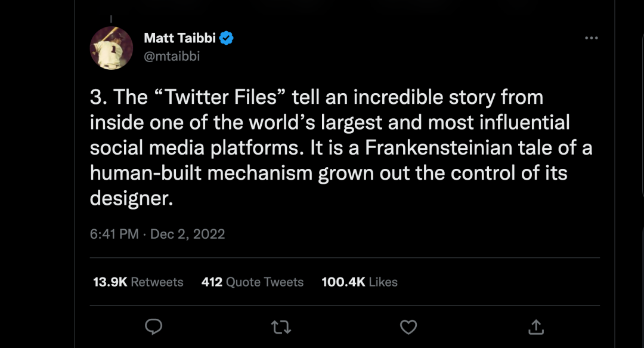This screenshot has height=348, width=644.
Task: Click the word "designer." ending the tweet
Action: [x=131, y=199]
